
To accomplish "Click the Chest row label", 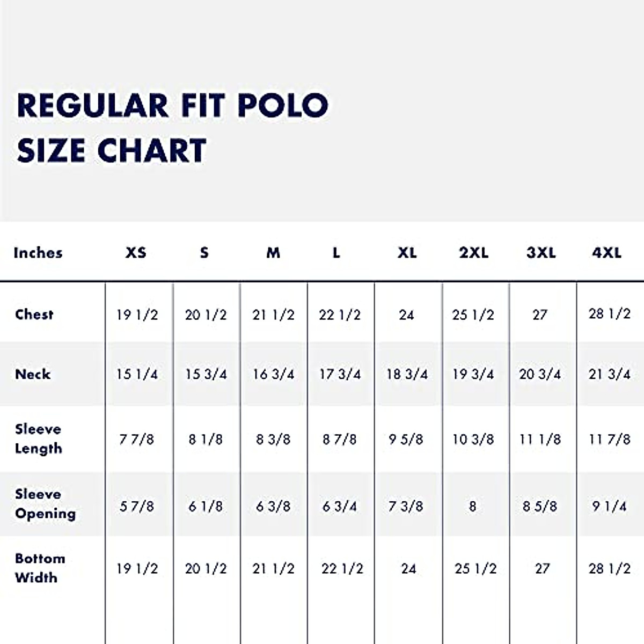I will 34,314.
